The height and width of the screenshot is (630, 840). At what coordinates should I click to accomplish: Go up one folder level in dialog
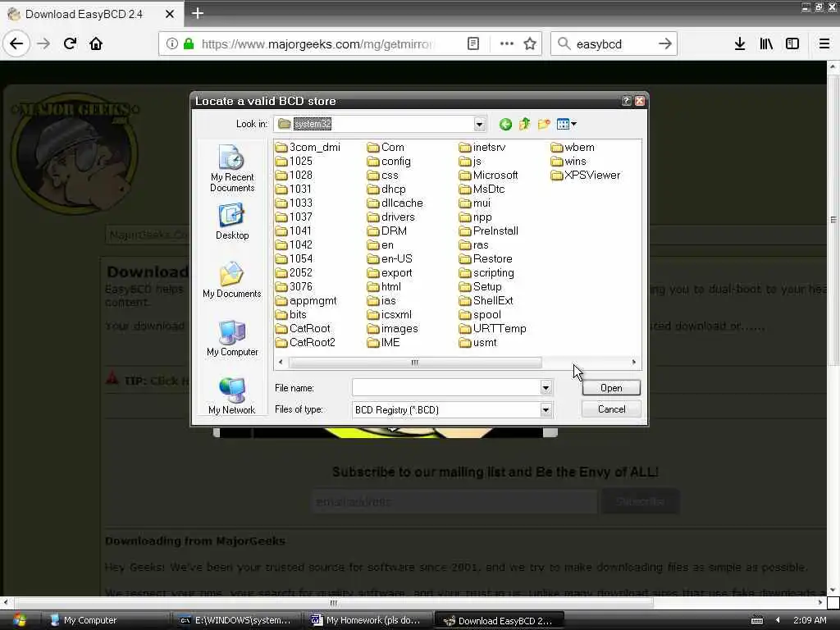coord(524,125)
